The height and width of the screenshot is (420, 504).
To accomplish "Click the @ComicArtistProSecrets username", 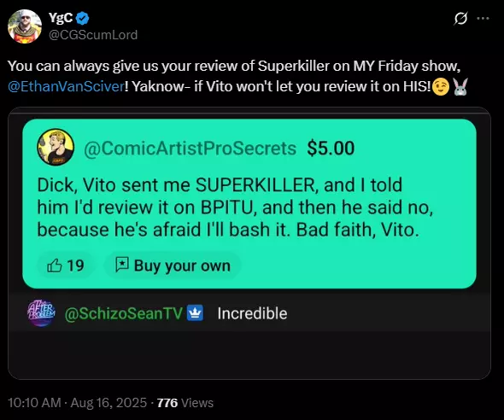I will coord(190,149).
